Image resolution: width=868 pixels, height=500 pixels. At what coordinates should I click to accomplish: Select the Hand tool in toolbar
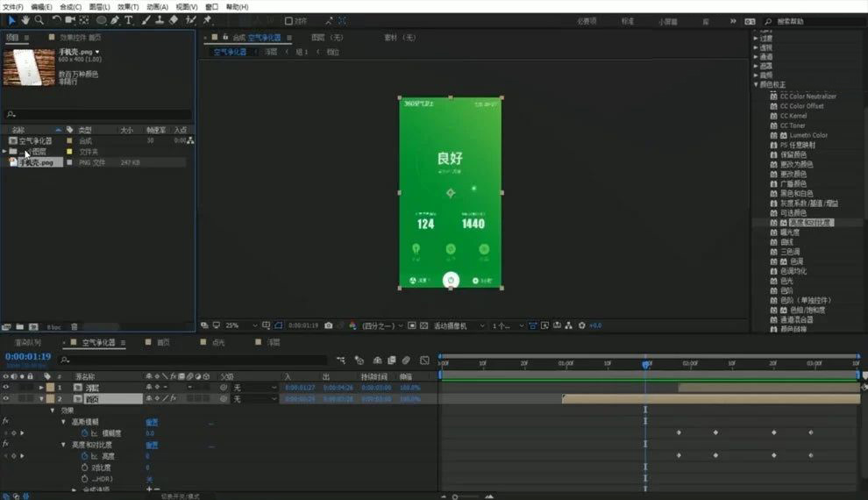25,20
